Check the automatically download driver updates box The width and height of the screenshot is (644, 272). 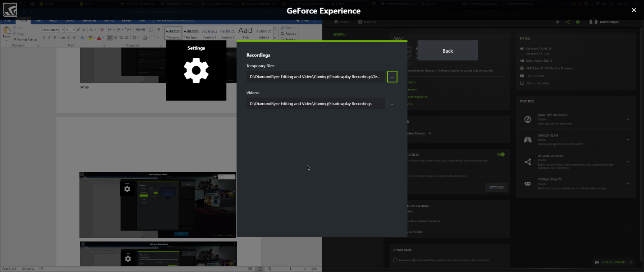point(395,260)
